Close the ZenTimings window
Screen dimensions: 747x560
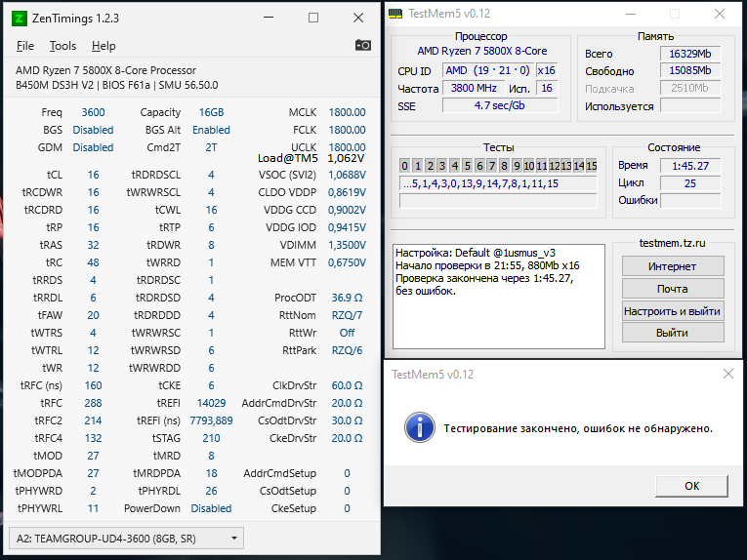pyautogui.click(x=358, y=18)
